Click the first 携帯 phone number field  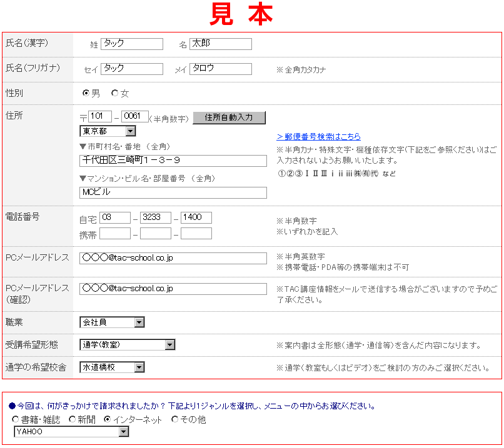click(115, 234)
